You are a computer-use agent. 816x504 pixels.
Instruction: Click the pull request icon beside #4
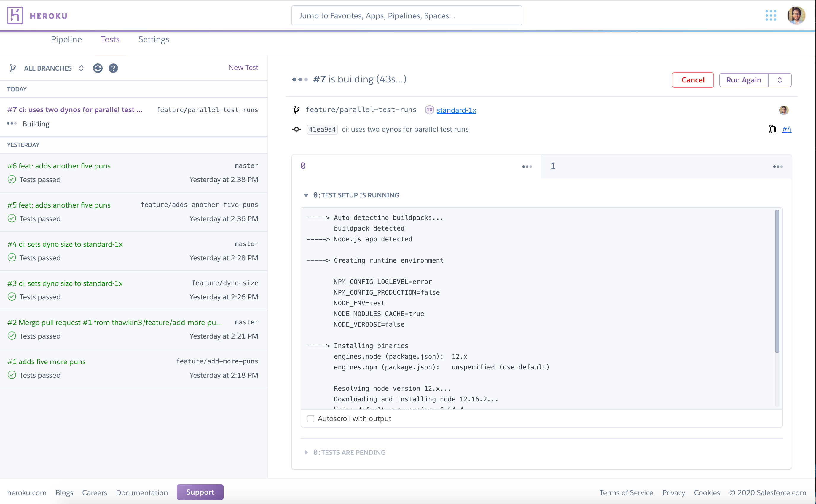[772, 129]
